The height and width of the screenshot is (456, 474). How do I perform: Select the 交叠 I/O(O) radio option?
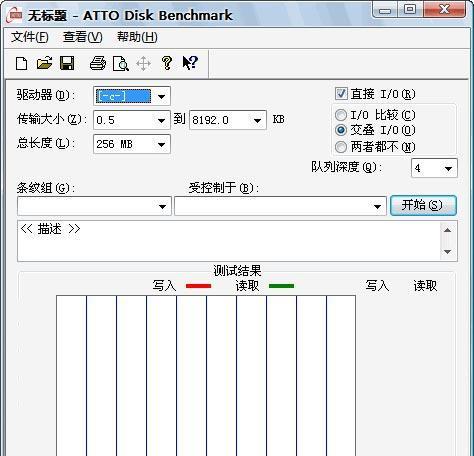coord(341,130)
